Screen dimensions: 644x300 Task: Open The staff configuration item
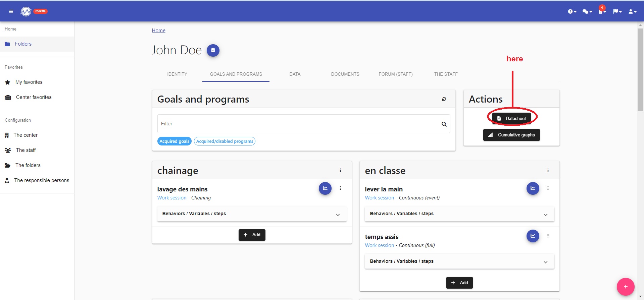tap(37, 150)
